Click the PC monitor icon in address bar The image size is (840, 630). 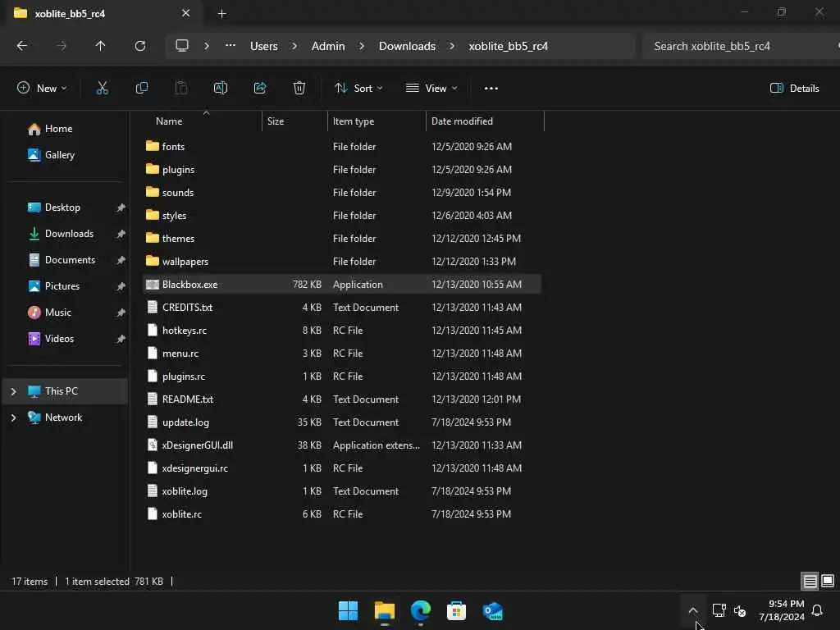(x=182, y=46)
